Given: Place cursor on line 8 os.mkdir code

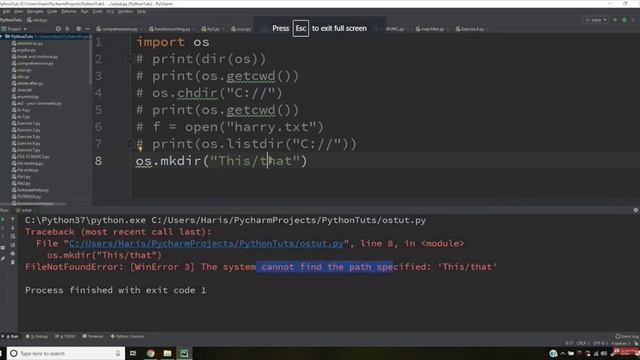Looking at the screenshot, I should pyautogui.click(x=221, y=161).
